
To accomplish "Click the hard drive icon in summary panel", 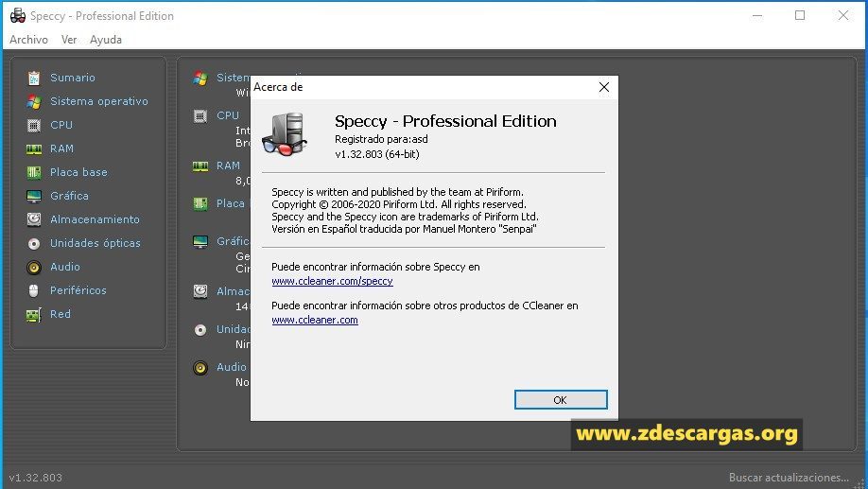I will point(200,291).
